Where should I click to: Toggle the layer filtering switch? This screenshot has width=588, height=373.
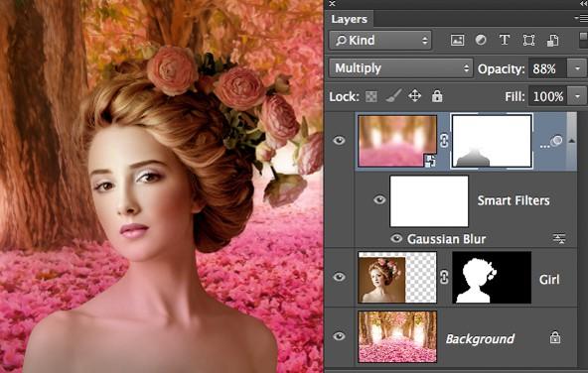583,40
